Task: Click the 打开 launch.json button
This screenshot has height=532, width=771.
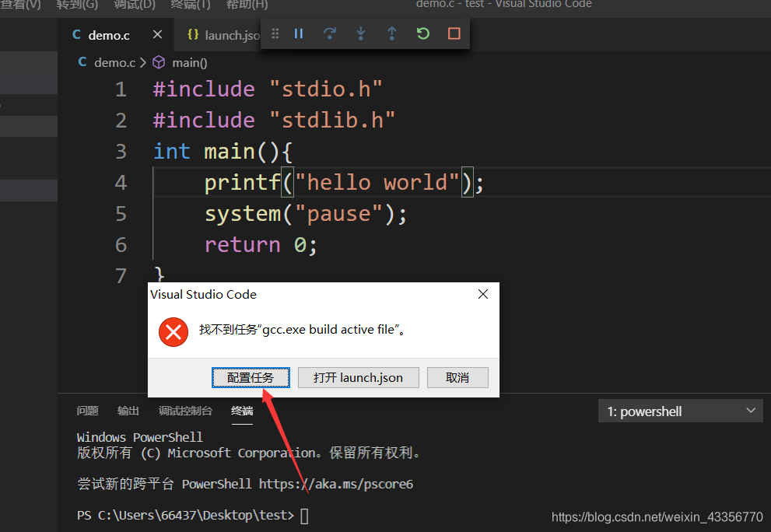Action: 359,378
